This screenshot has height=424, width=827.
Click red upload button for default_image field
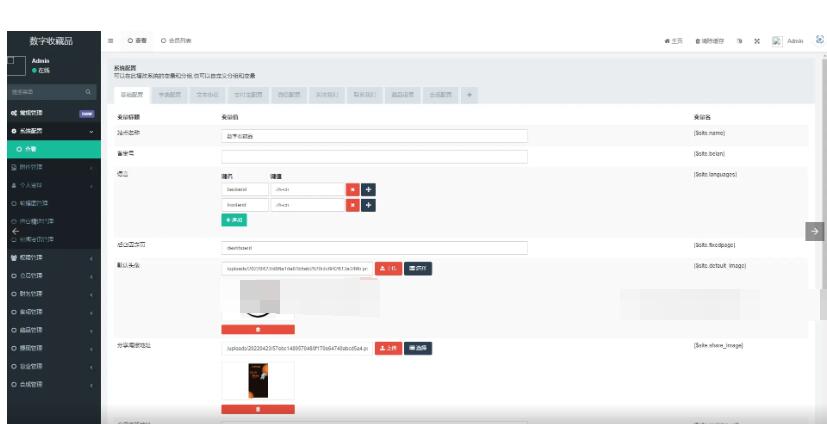pyautogui.click(x=387, y=268)
